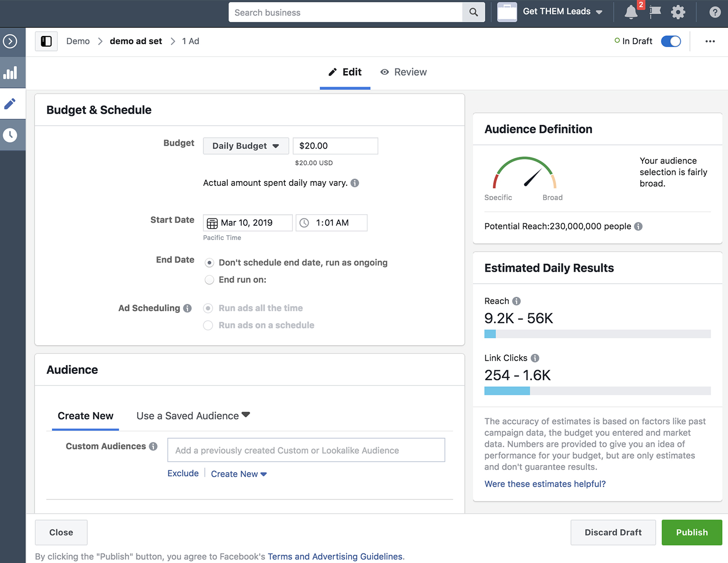The image size is (728, 563).
Task: Toggle the In Draft switch
Action: (x=671, y=41)
